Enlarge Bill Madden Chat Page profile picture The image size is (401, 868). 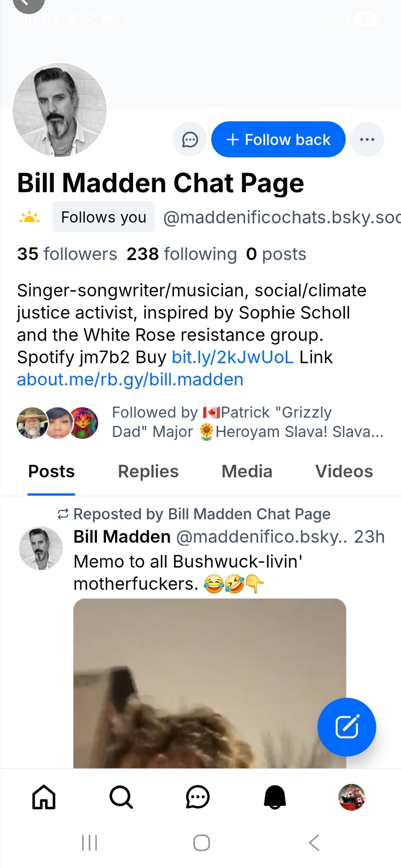pos(60,110)
